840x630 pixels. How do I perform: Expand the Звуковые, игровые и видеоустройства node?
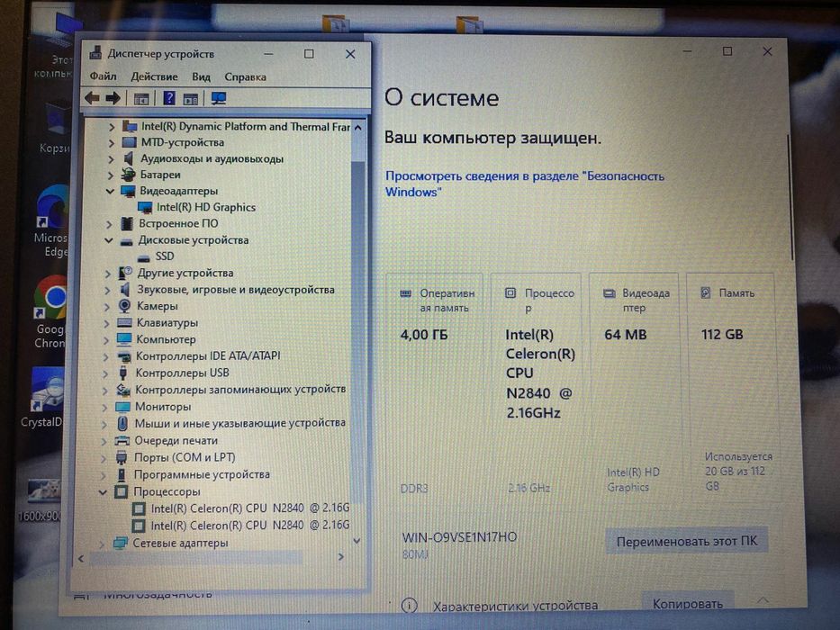106,291
